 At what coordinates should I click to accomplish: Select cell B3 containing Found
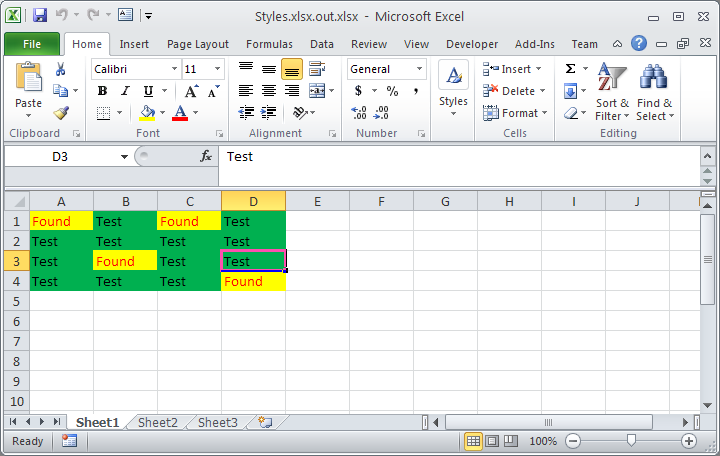tap(125, 261)
